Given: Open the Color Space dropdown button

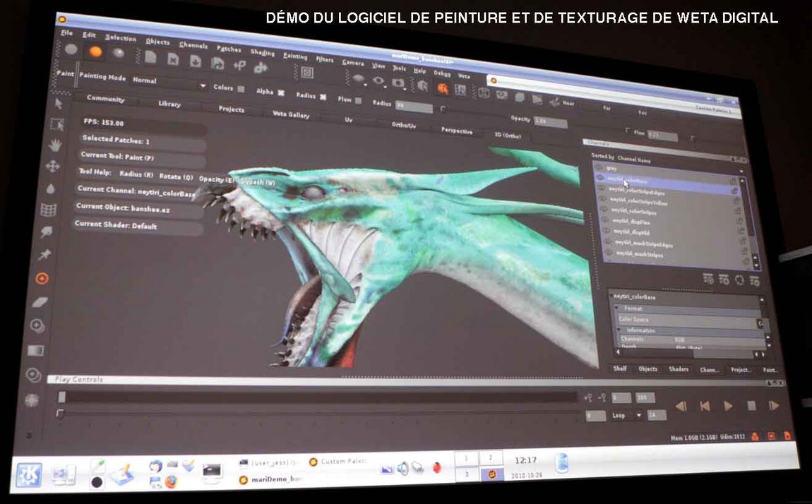Looking at the screenshot, I should (x=760, y=323).
